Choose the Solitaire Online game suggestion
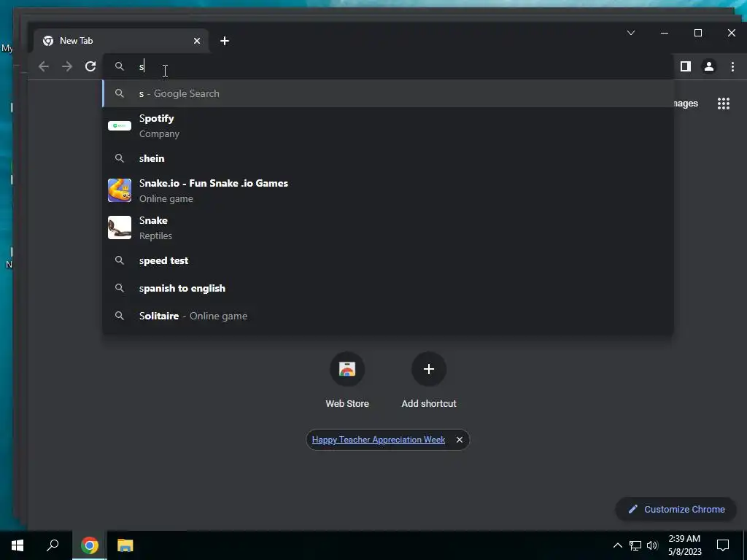Screen dimensions: 747x560 (x=388, y=316)
